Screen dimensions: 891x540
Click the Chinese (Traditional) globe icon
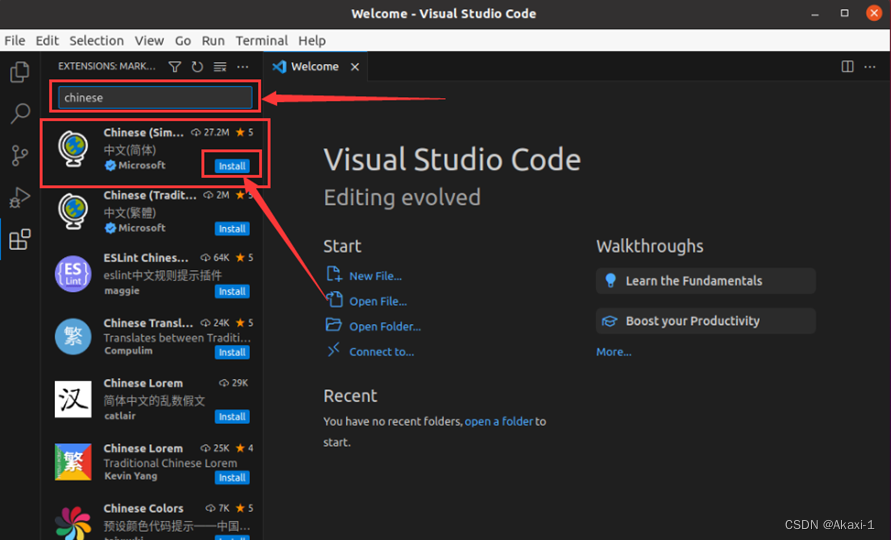tap(73, 211)
